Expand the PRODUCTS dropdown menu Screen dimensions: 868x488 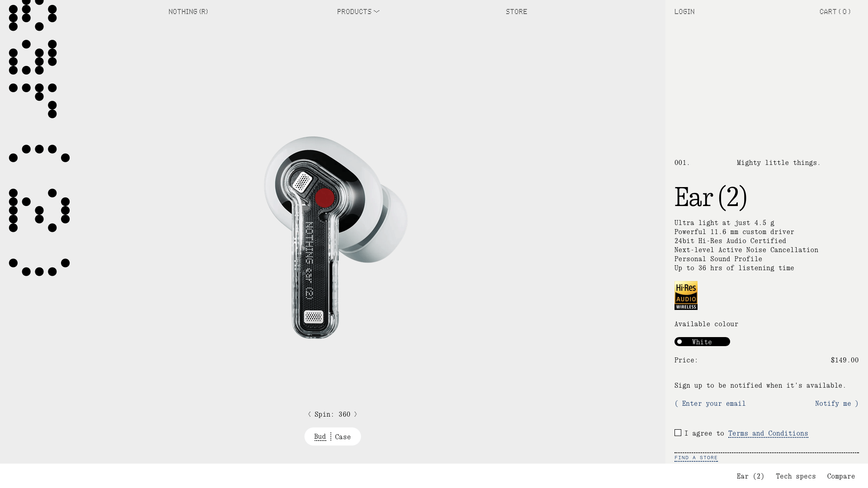(x=358, y=11)
